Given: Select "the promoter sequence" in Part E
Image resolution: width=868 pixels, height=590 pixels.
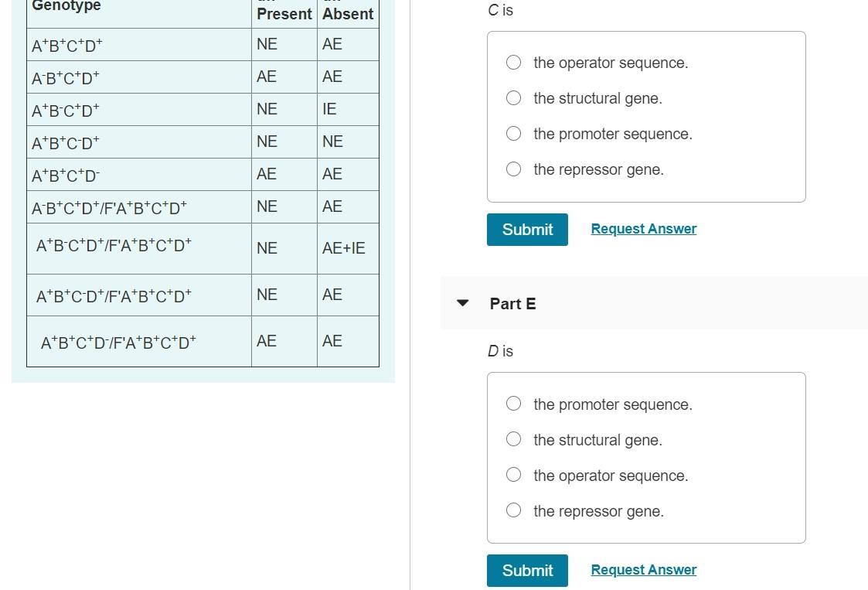Looking at the screenshot, I should pyautogui.click(x=513, y=404).
